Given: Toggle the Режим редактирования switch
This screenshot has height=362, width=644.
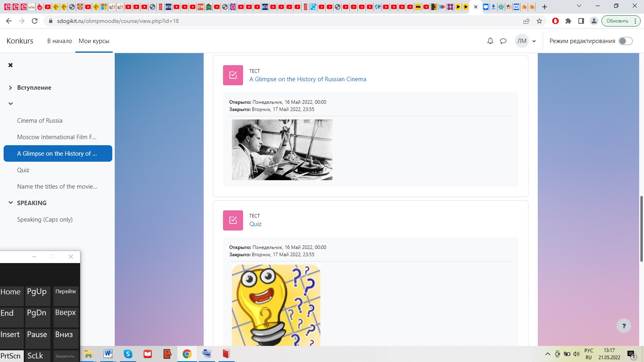Looking at the screenshot, I should coord(625,41).
